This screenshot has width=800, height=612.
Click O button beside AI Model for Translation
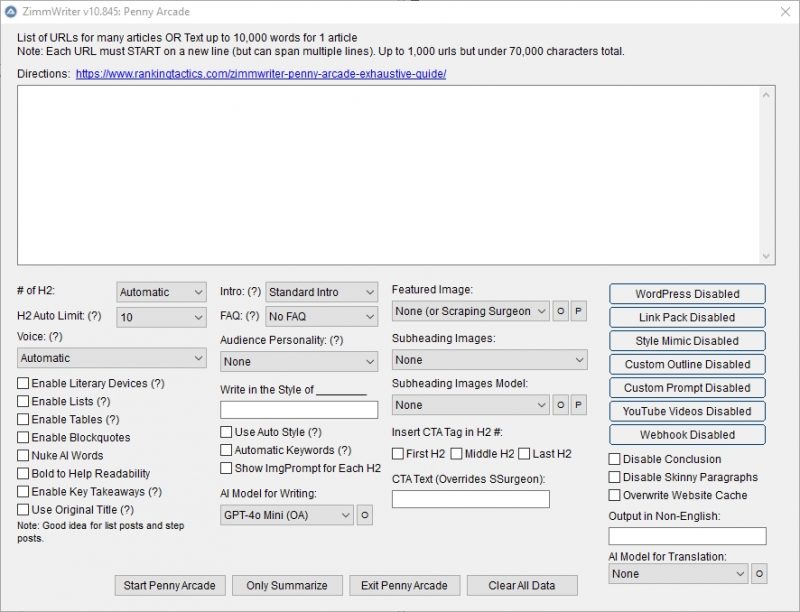point(759,574)
